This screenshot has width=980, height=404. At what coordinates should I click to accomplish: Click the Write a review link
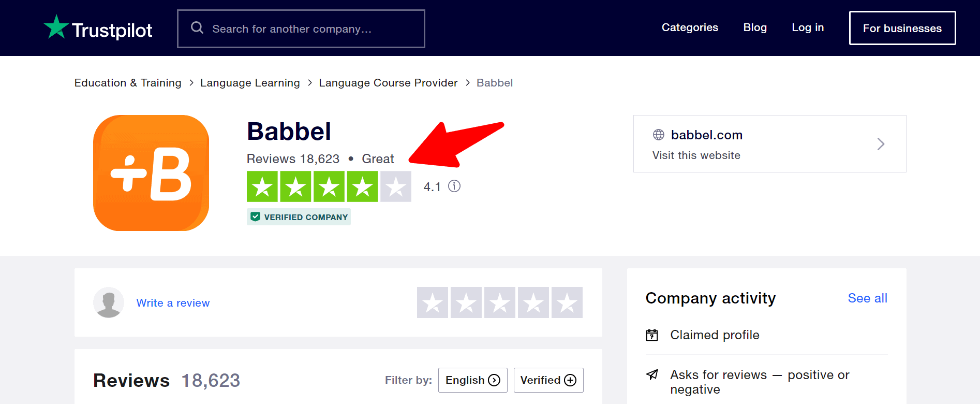(x=173, y=303)
